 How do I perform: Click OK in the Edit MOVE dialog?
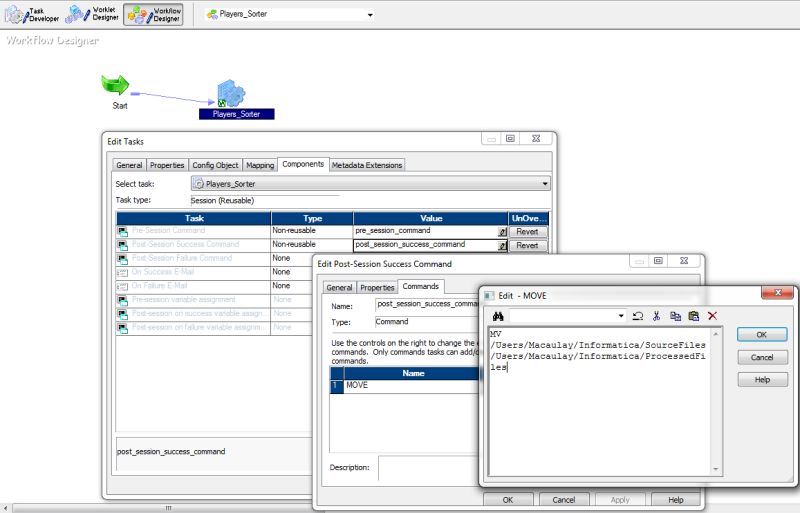coord(762,335)
